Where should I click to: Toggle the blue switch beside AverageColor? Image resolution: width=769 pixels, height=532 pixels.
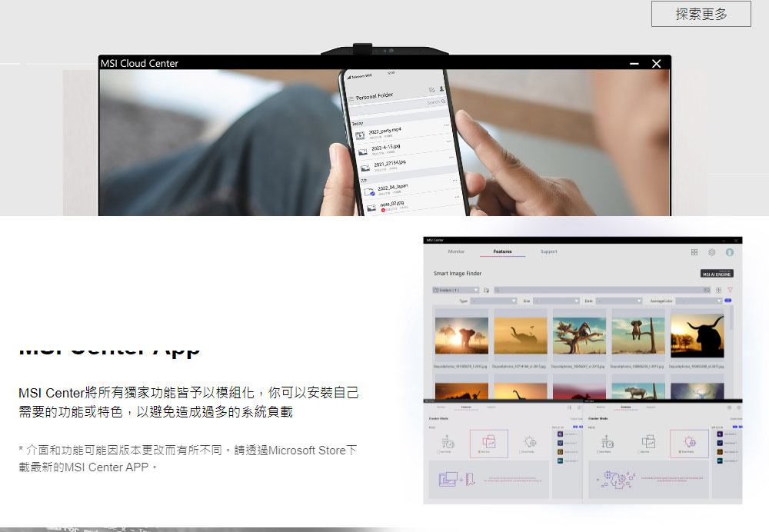pyautogui.click(x=727, y=301)
